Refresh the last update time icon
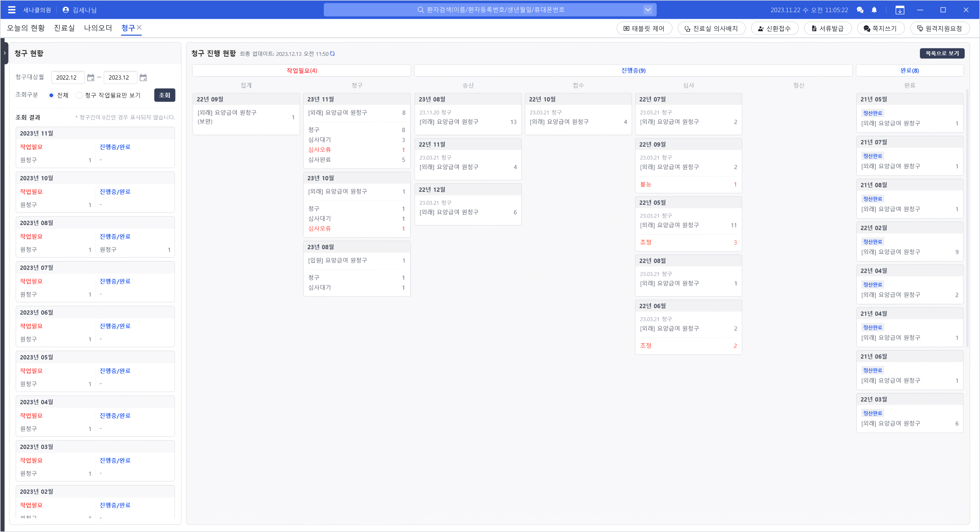 [332, 54]
